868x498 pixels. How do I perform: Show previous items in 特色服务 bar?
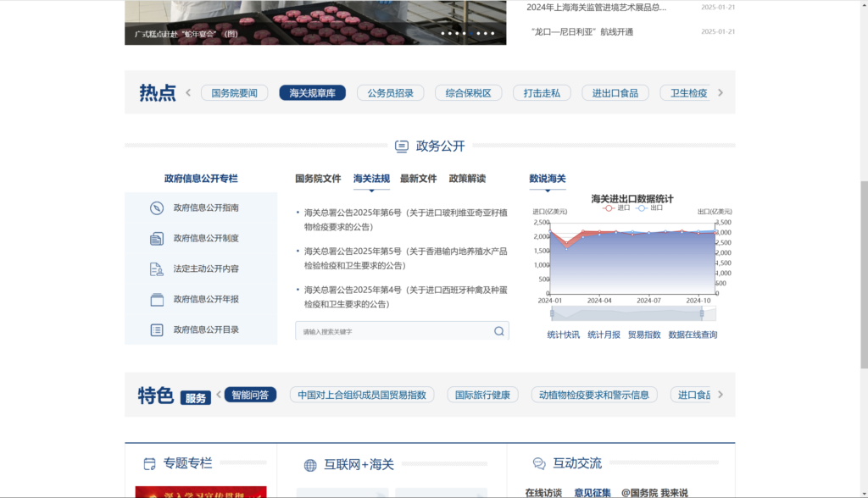tap(219, 395)
